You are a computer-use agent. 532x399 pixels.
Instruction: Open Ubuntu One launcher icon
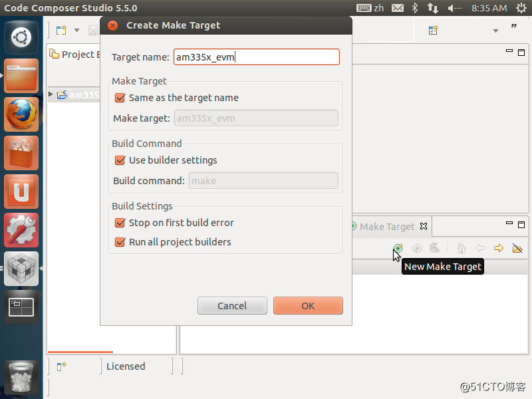pos(21,192)
